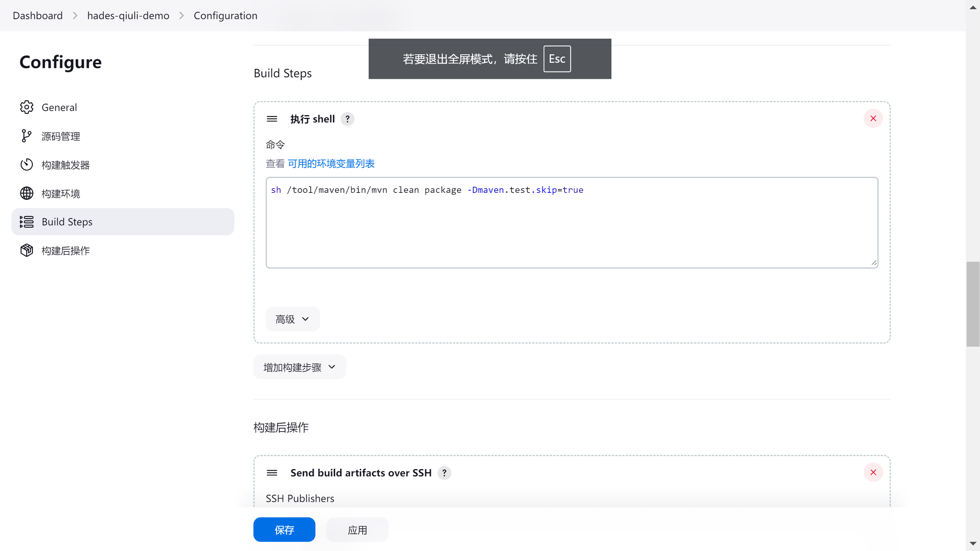Grab the 执行 shell drag handle
This screenshot has height=551, width=980.
pyautogui.click(x=272, y=119)
